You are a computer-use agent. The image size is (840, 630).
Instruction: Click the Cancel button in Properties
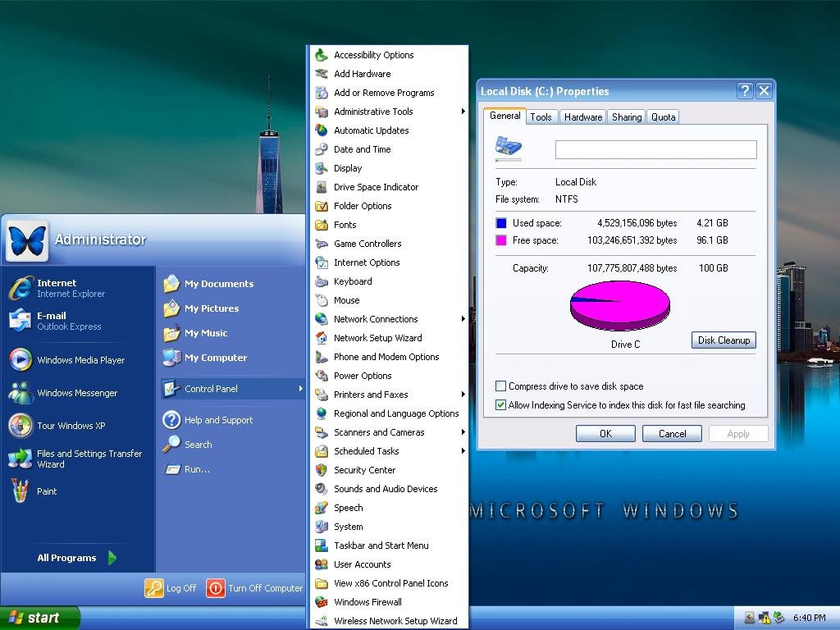click(x=672, y=434)
